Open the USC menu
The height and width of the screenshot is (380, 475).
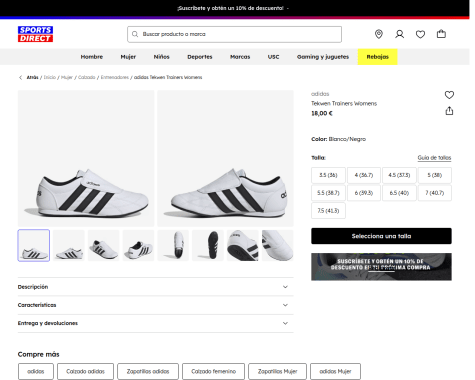tap(273, 57)
